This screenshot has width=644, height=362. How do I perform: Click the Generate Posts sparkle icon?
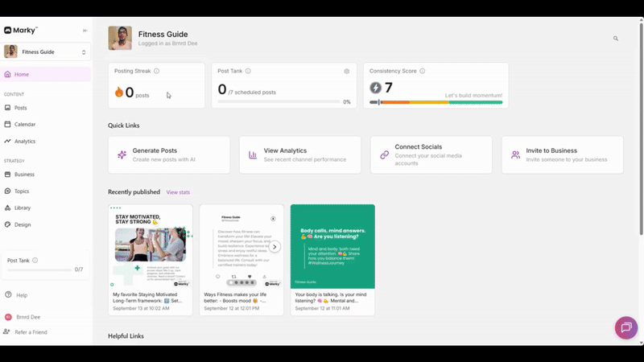tap(122, 154)
